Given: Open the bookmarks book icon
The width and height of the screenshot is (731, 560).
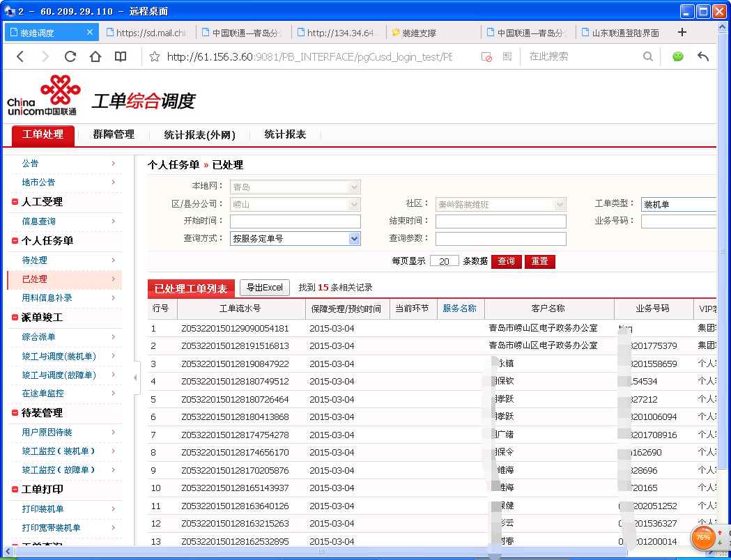Looking at the screenshot, I should point(121,57).
